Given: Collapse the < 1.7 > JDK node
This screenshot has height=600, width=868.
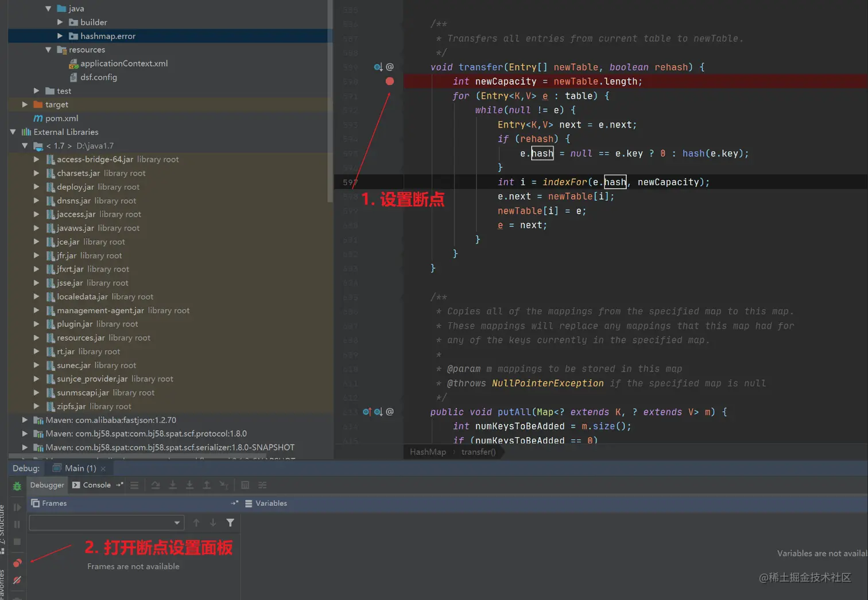Looking at the screenshot, I should coord(25,146).
